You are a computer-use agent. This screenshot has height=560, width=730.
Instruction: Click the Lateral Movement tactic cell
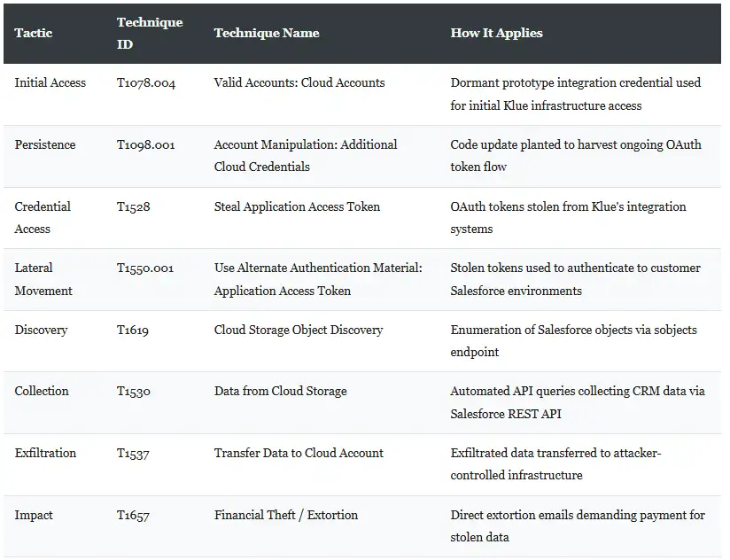[43, 279]
